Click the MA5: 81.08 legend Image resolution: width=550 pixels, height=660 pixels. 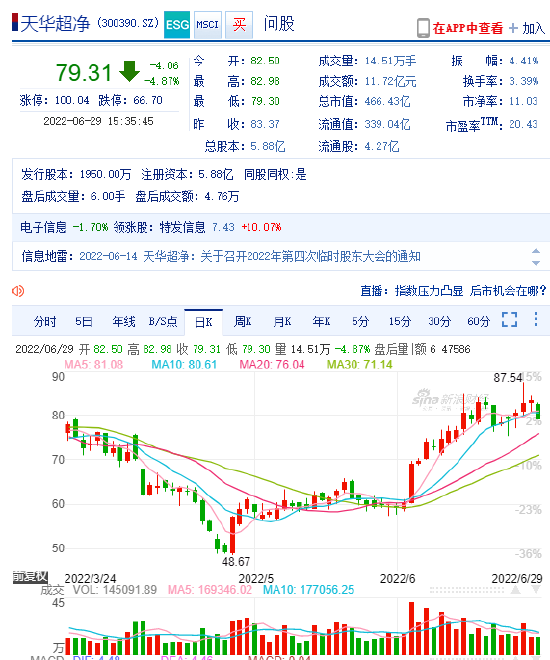[93, 365]
